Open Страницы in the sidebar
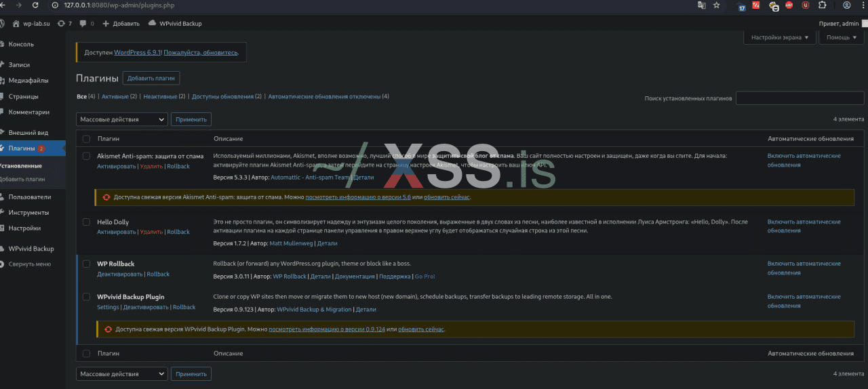 coord(23,96)
